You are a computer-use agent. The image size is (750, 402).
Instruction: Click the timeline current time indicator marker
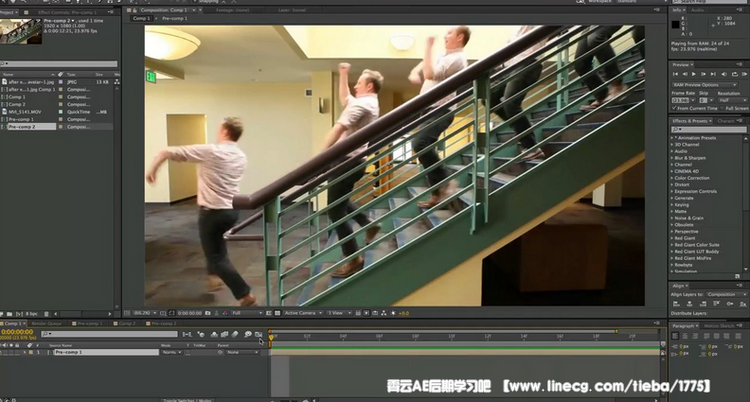271,337
